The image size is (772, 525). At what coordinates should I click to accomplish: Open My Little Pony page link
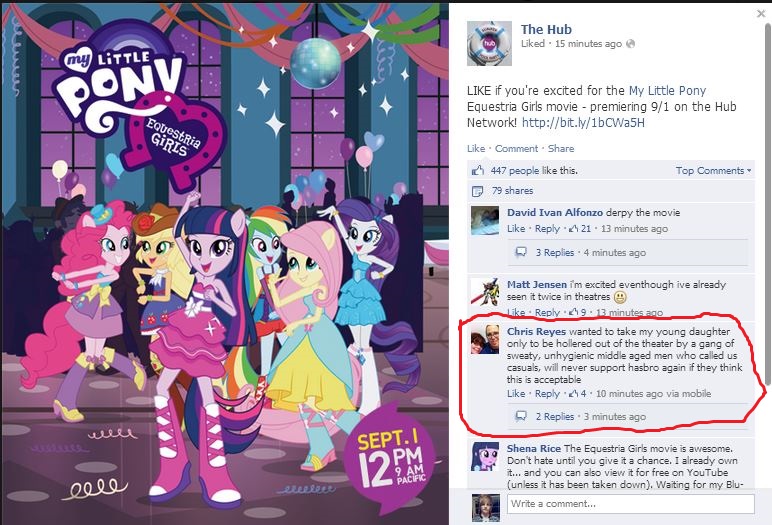(x=667, y=91)
